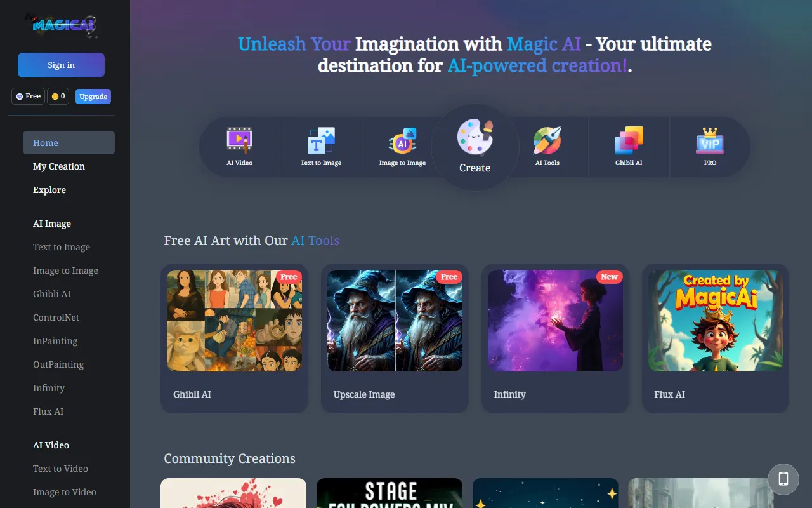
Task: Open the AI Tools pen icon
Action: click(x=547, y=140)
